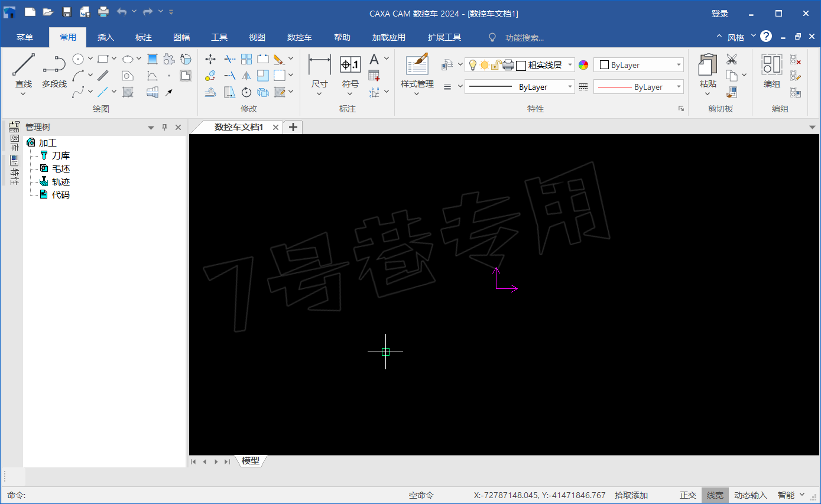The height and width of the screenshot is (504, 821).
Task: Select the parallel lines tool
Action: tap(103, 76)
